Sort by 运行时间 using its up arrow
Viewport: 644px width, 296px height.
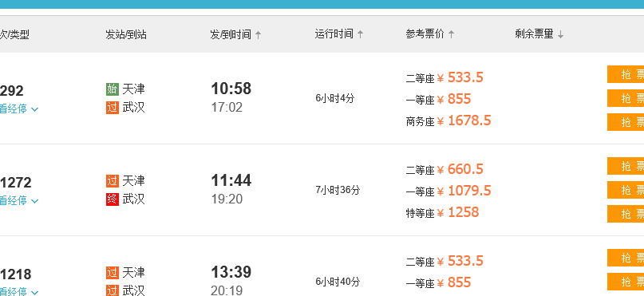click(360, 34)
